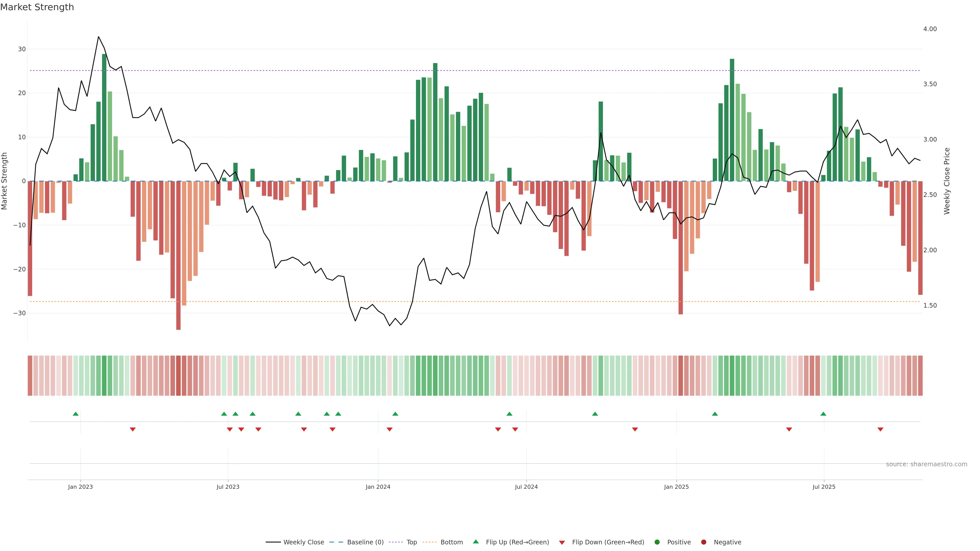The image size is (980, 551).
Task: Click the Jul 2024 x-axis label
Action: 526,487
